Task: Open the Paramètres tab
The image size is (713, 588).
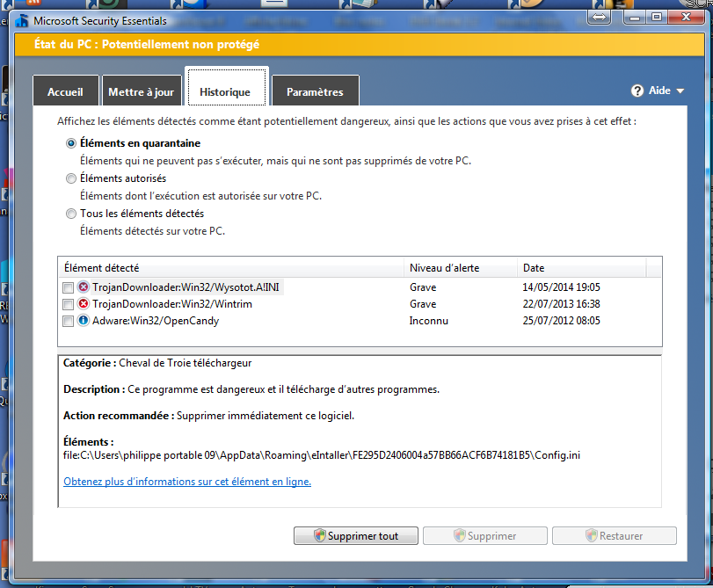Action: pyautogui.click(x=315, y=92)
